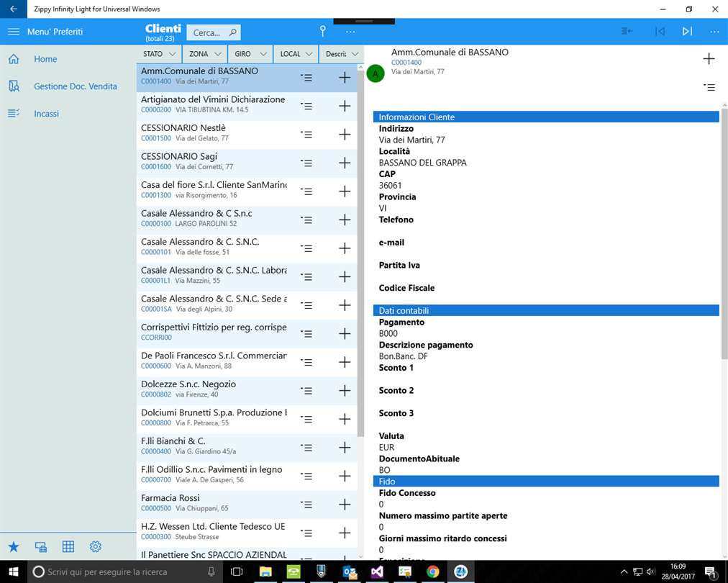Click plus for Casa del fiore S.r.l. row

click(x=345, y=191)
